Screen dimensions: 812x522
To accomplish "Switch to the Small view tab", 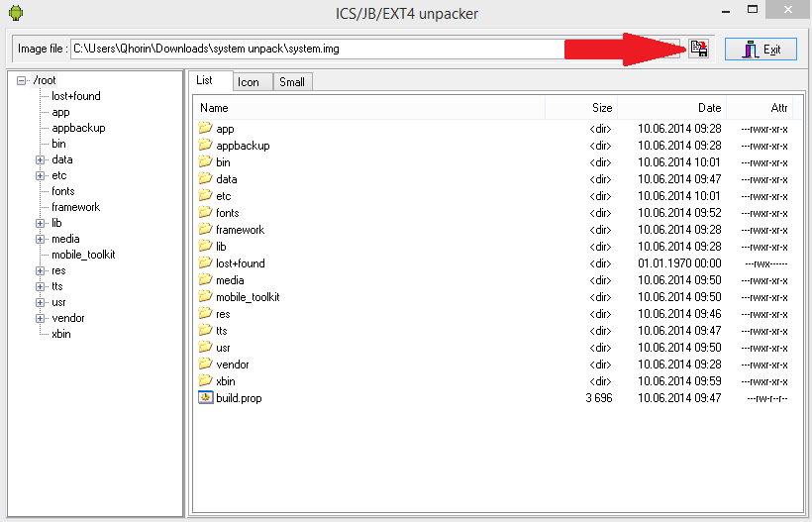I will (291, 82).
